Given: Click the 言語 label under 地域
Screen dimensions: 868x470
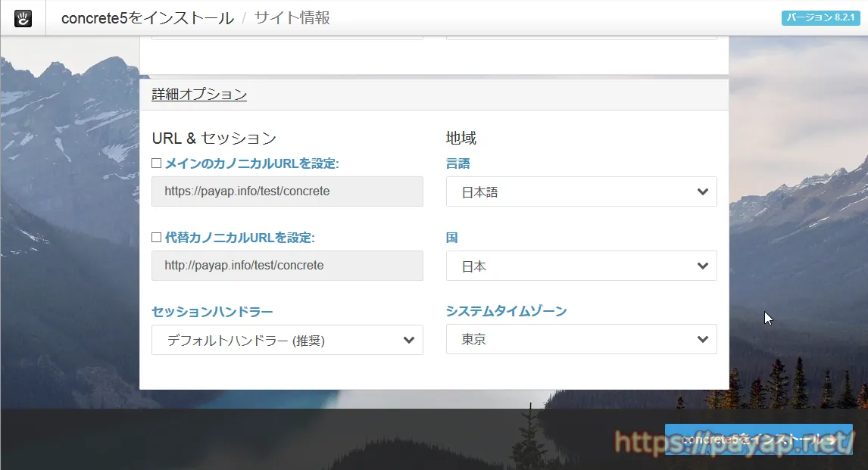Looking at the screenshot, I should (x=458, y=163).
